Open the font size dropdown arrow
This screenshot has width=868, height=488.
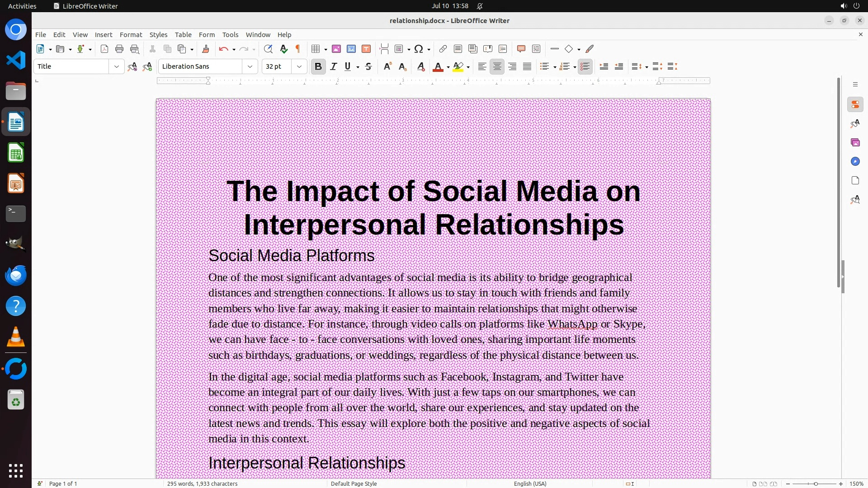point(299,67)
